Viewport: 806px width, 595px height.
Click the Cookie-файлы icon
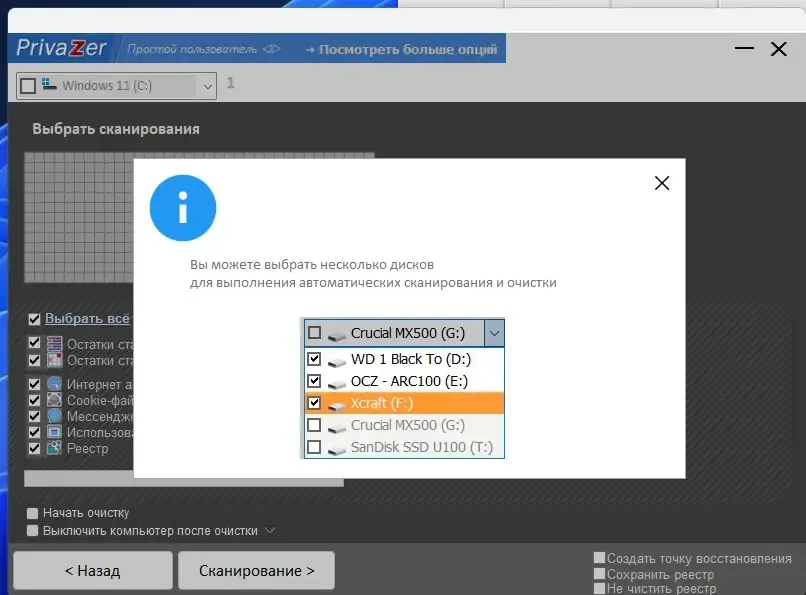click(54, 399)
